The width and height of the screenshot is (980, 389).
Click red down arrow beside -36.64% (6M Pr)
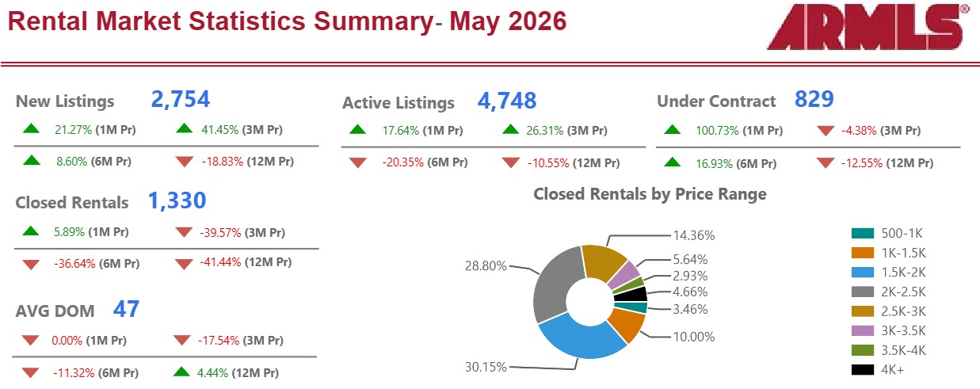(31, 264)
